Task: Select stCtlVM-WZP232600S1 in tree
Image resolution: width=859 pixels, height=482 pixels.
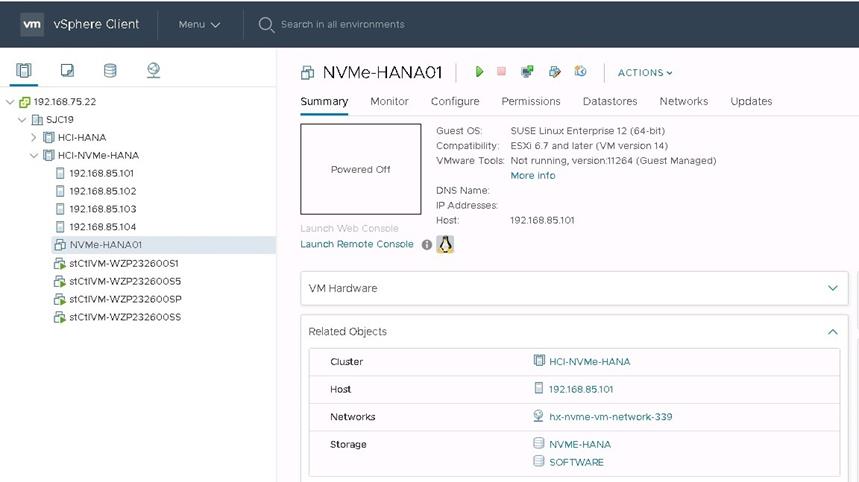Action: [124, 263]
